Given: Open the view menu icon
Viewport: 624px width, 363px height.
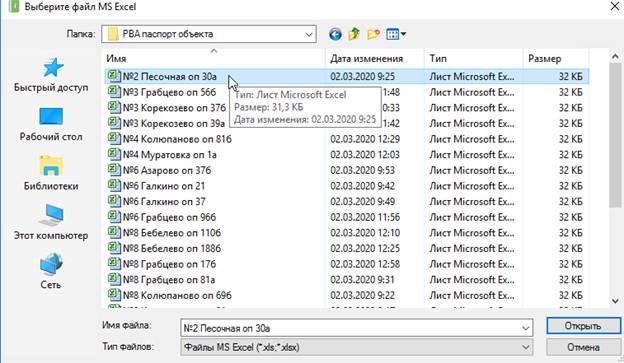Looking at the screenshot, I should 396,34.
